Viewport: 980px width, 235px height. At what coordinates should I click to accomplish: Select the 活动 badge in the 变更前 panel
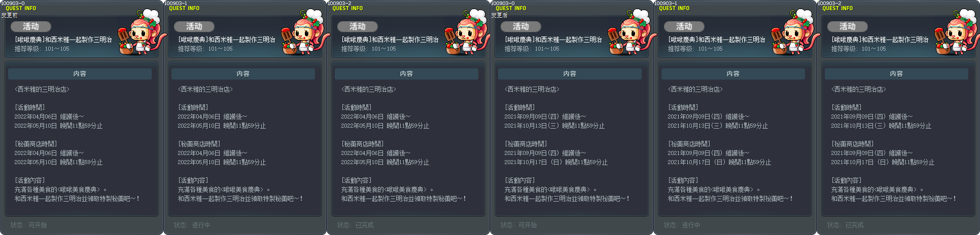pyautogui.click(x=30, y=26)
